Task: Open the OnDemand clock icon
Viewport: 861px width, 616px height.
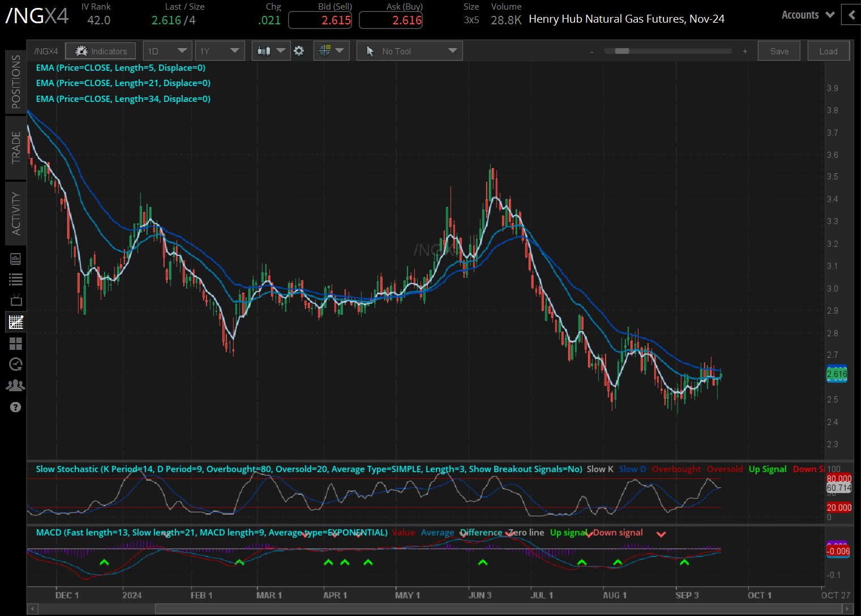Action: point(15,364)
